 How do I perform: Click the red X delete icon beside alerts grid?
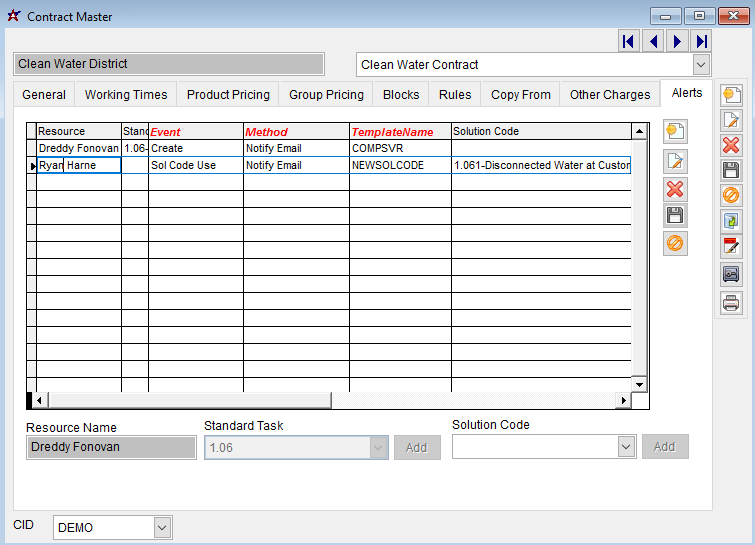[x=676, y=189]
